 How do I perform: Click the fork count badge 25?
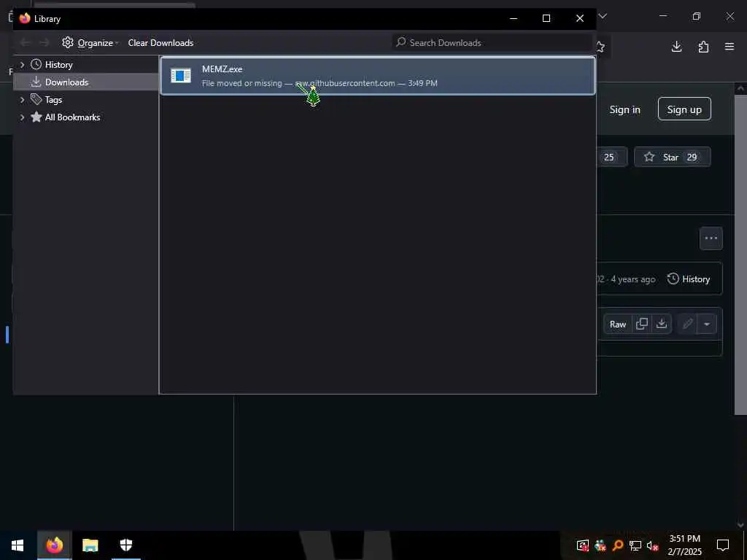tap(609, 157)
